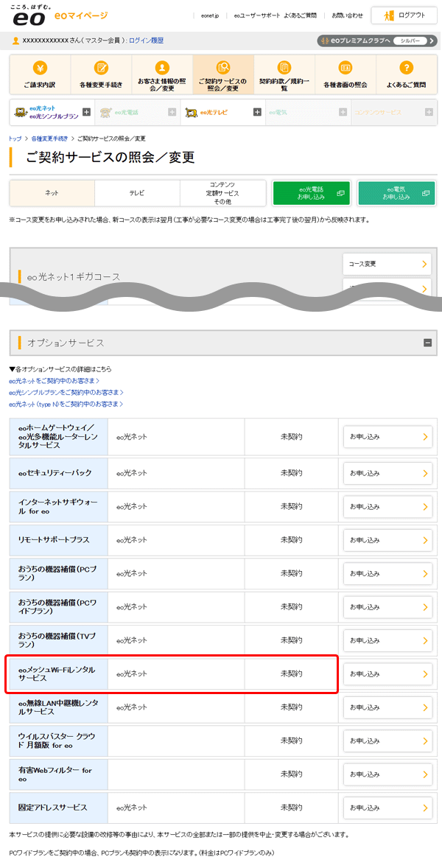Click the eo logo at top left
This screenshot has width=442, height=868.
pyautogui.click(x=29, y=15)
